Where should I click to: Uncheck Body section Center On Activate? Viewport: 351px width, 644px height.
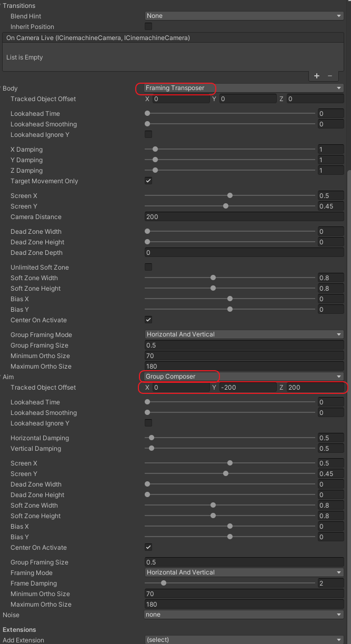click(x=148, y=320)
